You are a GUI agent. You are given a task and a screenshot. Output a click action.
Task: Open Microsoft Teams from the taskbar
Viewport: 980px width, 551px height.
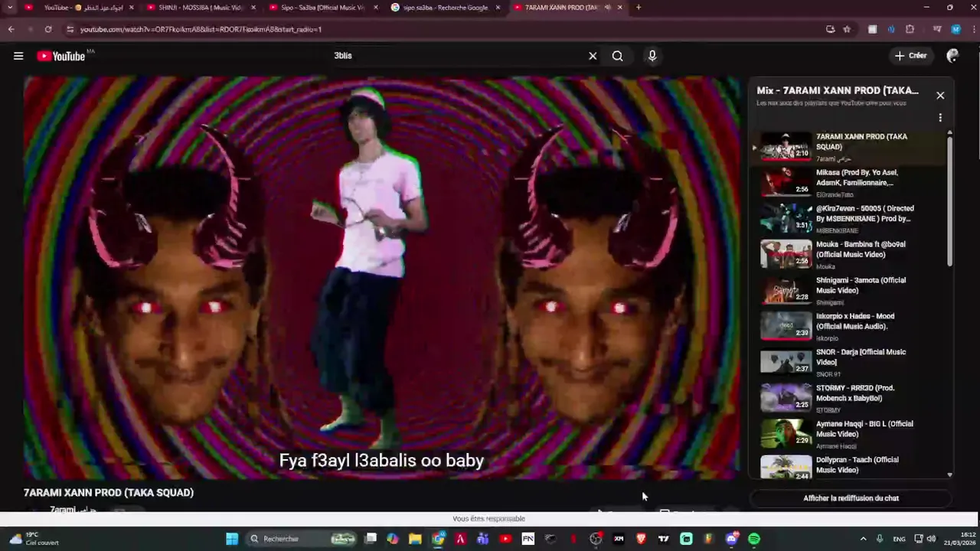(482, 539)
